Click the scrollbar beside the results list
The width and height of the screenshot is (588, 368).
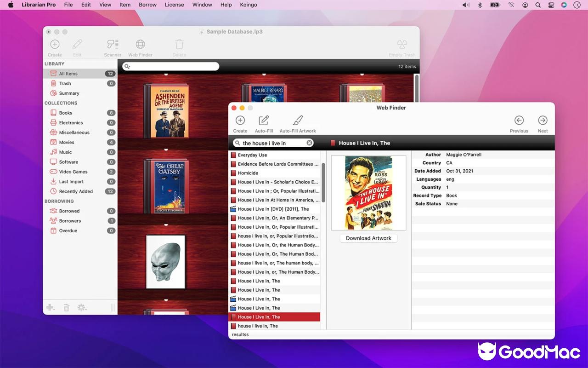pyautogui.click(x=322, y=184)
